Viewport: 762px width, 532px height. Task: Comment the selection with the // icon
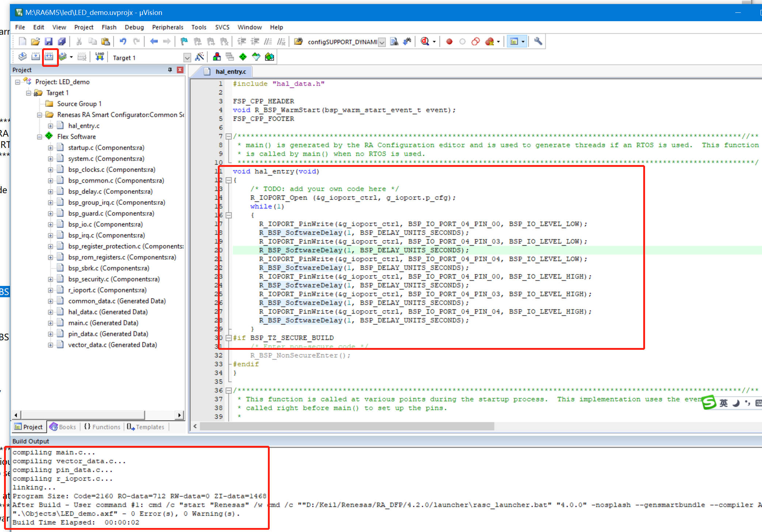coord(268,42)
